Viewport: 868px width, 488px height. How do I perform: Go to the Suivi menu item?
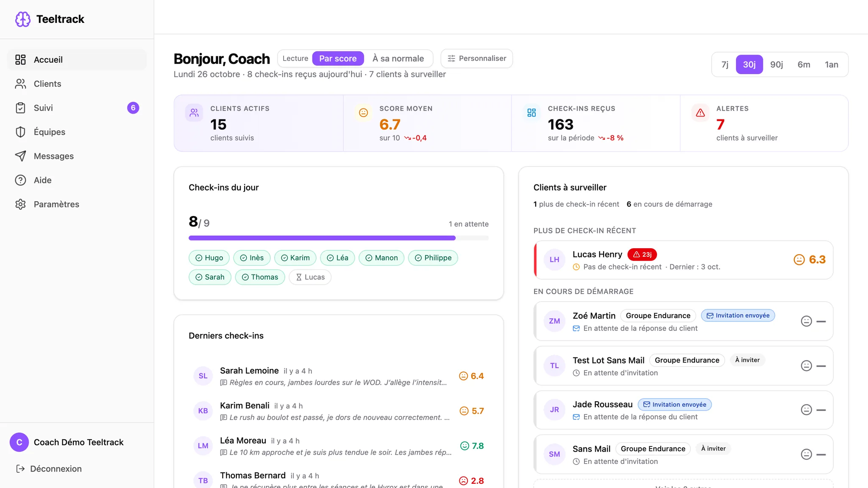coord(77,108)
